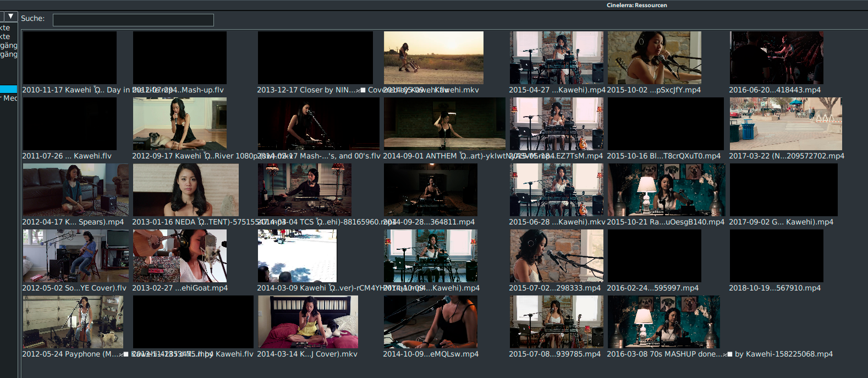Image resolution: width=868 pixels, height=378 pixels.
Task: Select the 2014-03-14 K...J Cover.mkv thumbnail
Action: pos(307,322)
